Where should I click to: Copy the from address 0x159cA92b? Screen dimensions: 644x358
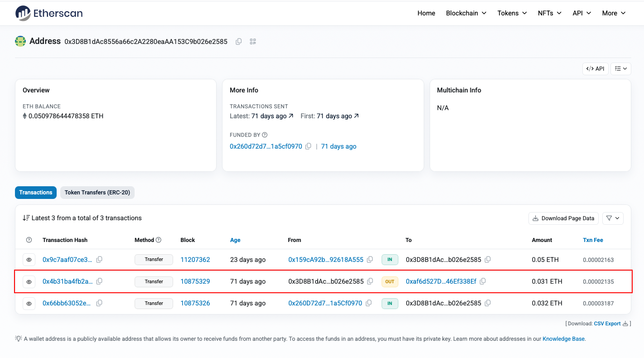pyautogui.click(x=370, y=260)
